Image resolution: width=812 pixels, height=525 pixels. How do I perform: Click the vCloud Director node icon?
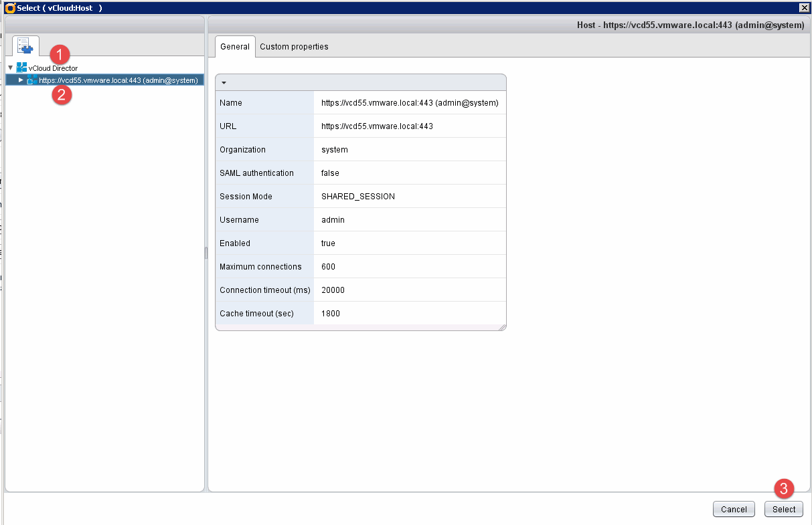pyautogui.click(x=21, y=68)
